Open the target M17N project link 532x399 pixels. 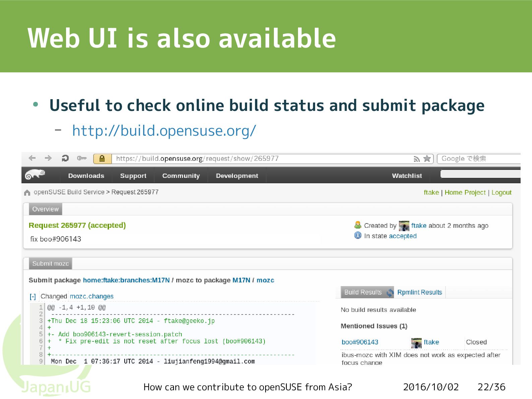[241, 280]
